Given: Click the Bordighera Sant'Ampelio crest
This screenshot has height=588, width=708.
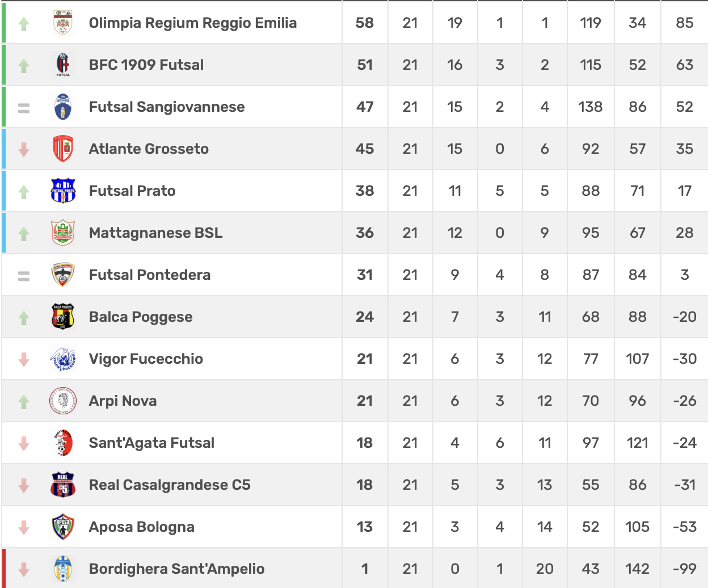Looking at the screenshot, I should coord(63,569).
